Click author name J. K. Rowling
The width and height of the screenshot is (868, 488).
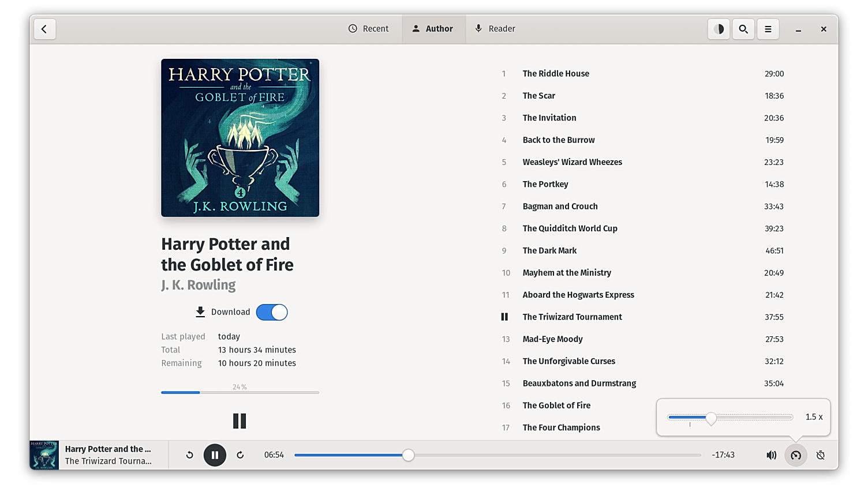point(198,285)
